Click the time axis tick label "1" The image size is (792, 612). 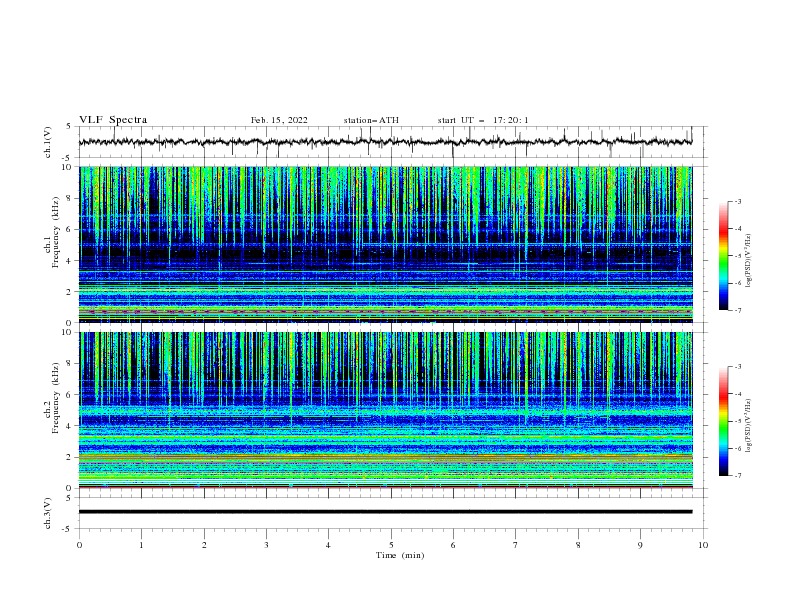[x=141, y=545]
